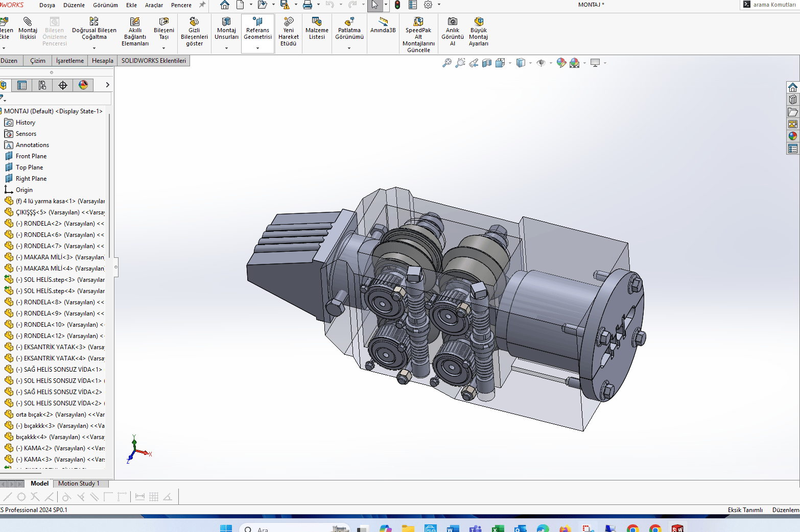Open the ConfigurationManager tab icon
This screenshot has height=532, width=800.
(x=42, y=85)
